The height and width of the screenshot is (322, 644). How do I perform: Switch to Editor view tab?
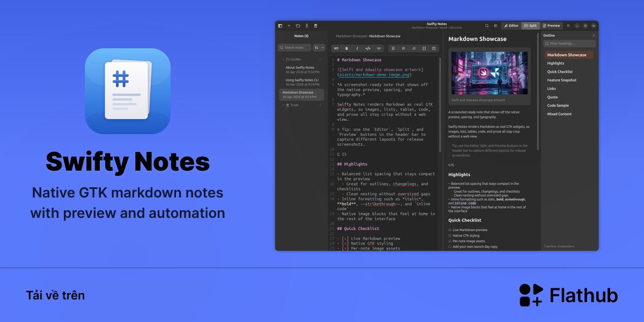[x=511, y=26]
